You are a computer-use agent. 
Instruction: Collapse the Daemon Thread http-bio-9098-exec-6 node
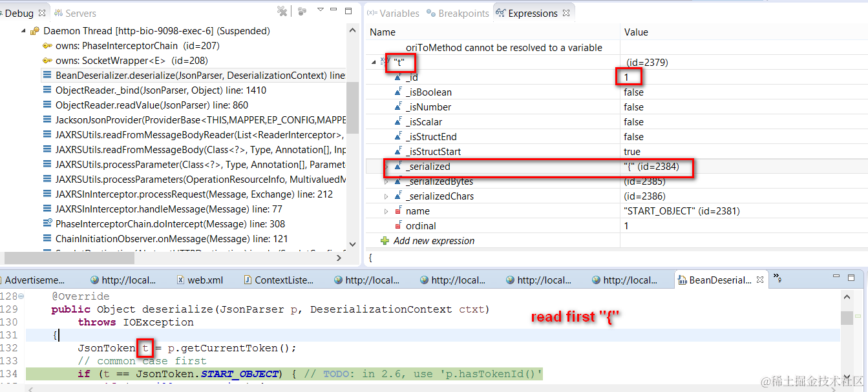coord(23,31)
